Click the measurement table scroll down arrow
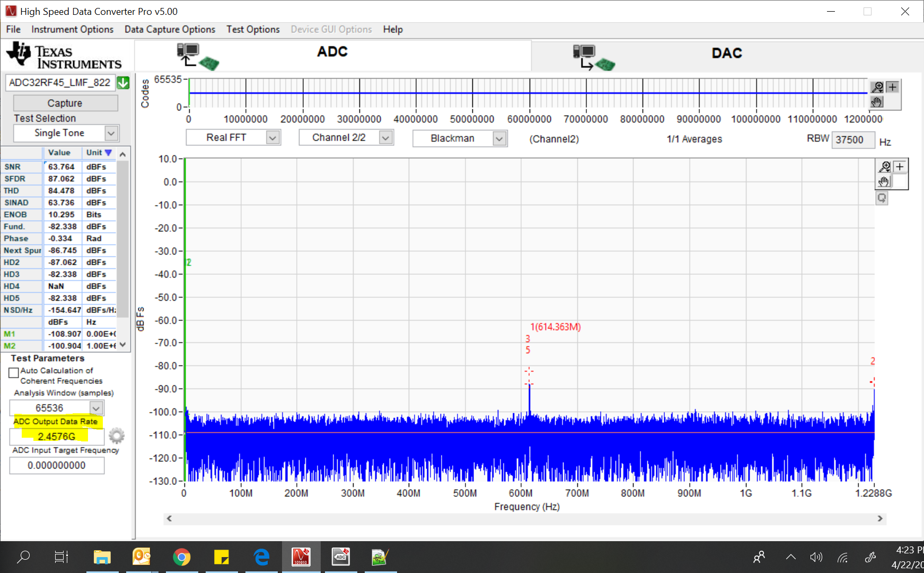The width and height of the screenshot is (924, 573). pos(122,344)
